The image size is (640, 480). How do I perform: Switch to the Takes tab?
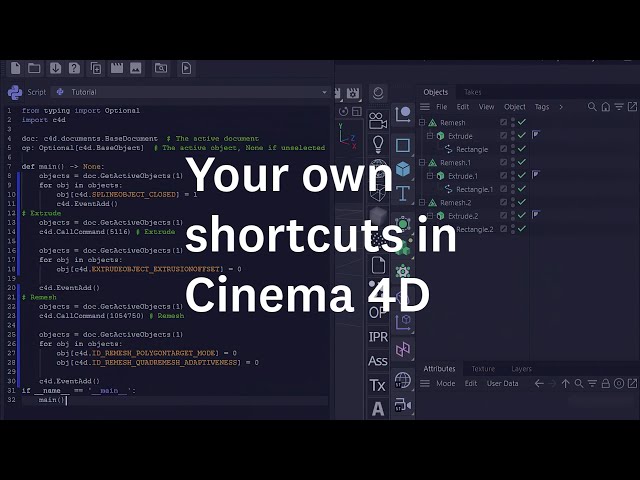473,92
